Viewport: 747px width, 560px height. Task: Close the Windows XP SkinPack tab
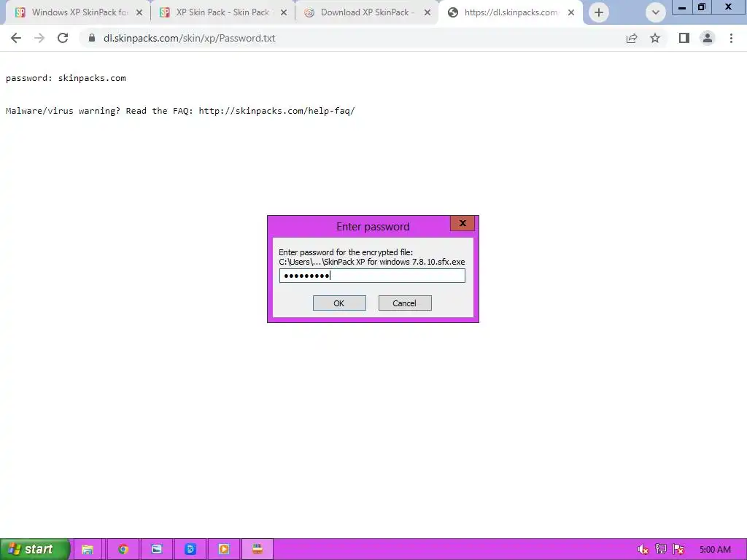pos(139,12)
